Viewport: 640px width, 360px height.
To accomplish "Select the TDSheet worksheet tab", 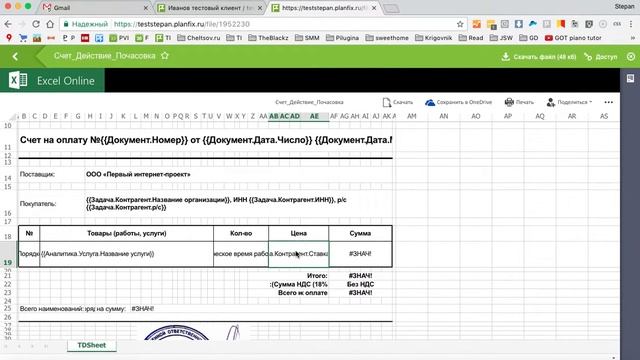I will (92, 345).
